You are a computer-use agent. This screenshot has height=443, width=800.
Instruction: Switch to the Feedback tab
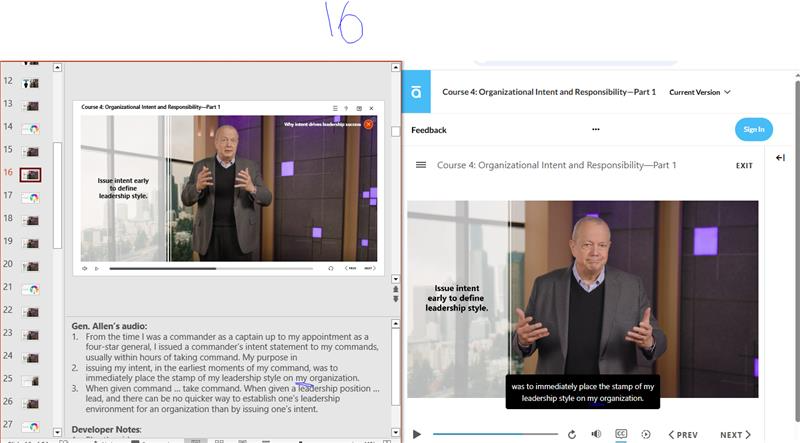tap(429, 130)
